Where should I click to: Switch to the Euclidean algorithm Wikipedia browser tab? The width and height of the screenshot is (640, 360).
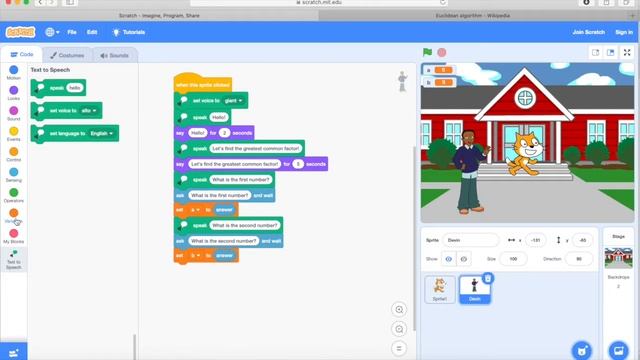coord(473,16)
